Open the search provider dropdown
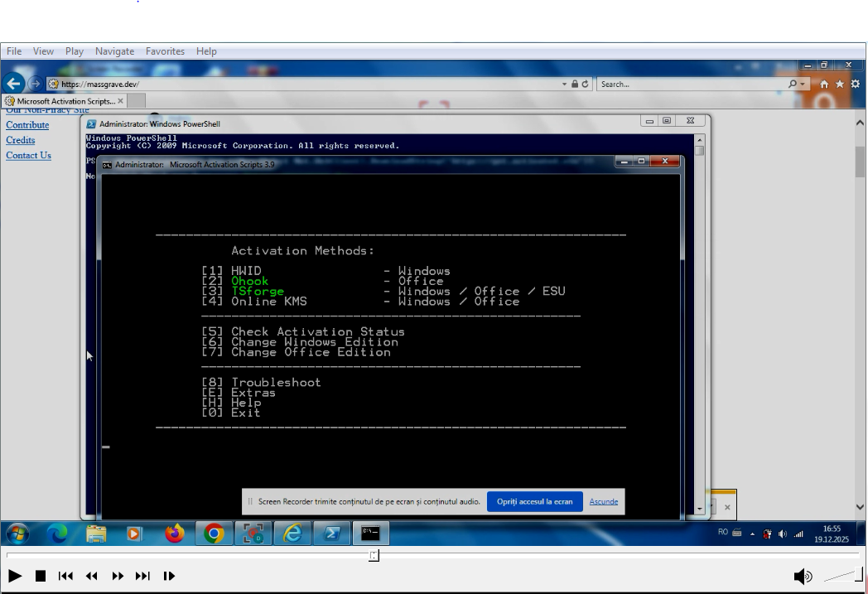Screen dimensions: 868x594 point(804,84)
